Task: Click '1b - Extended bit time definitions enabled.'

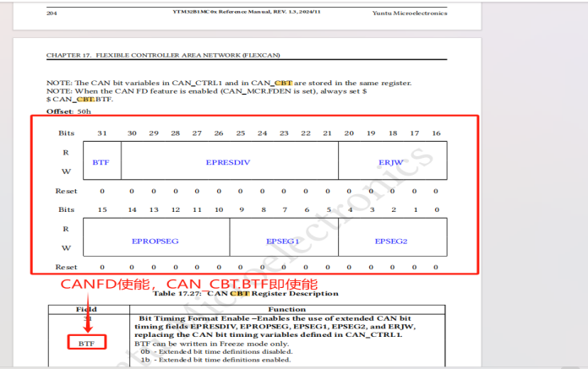Action: 215,360
